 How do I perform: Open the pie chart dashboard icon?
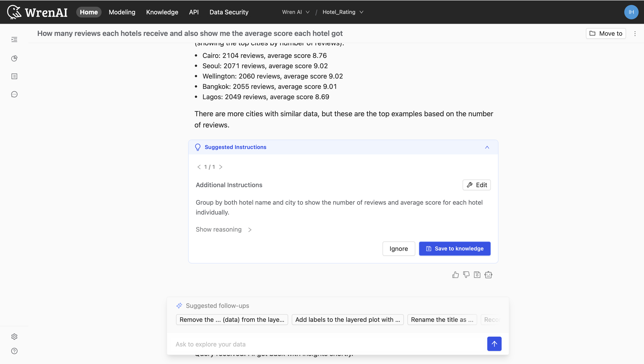[x=14, y=58]
